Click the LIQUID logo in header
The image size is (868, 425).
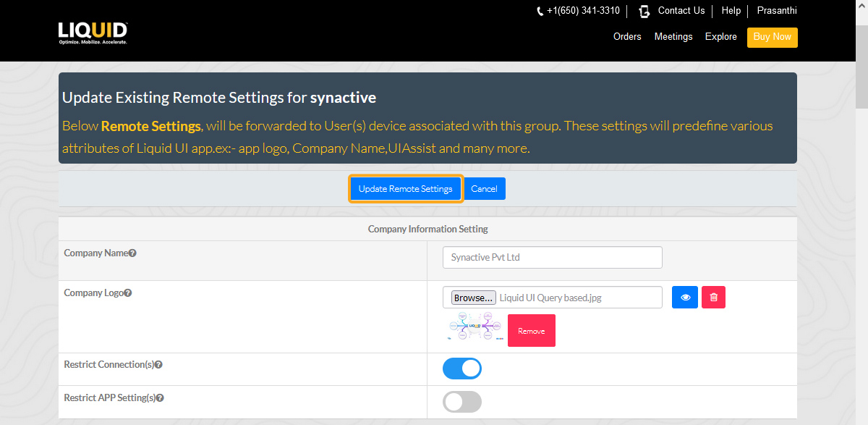(x=93, y=33)
